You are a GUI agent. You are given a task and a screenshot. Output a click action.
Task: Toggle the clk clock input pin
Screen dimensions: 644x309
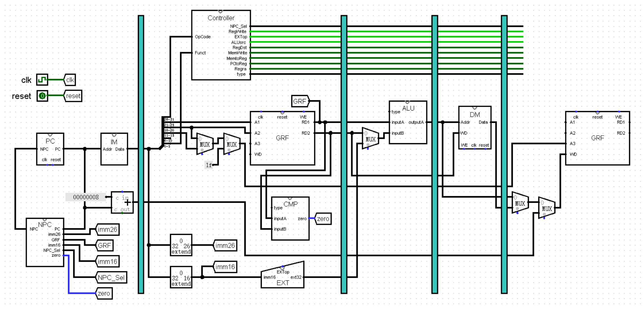(42, 80)
